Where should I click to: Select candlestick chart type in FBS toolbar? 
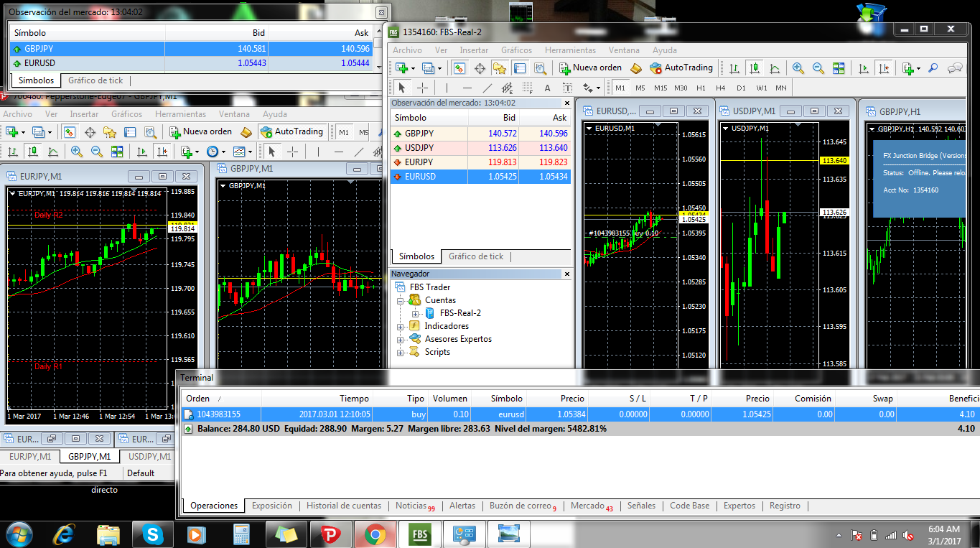click(755, 68)
